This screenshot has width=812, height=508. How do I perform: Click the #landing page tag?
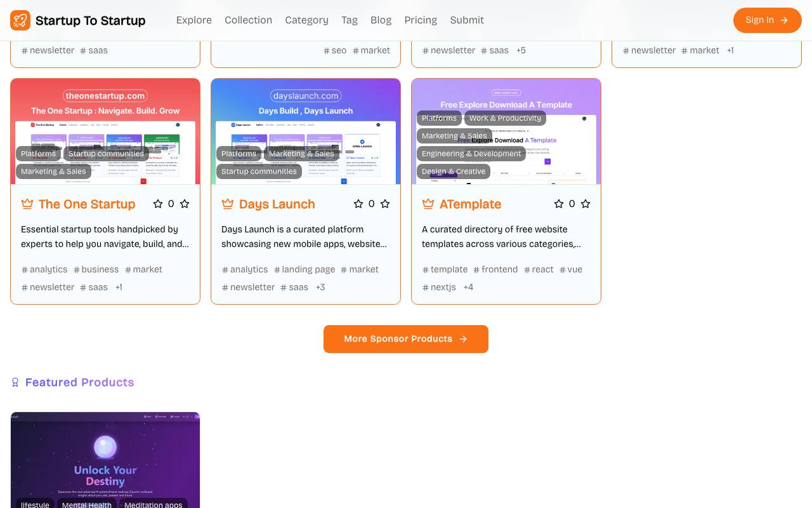click(304, 269)
